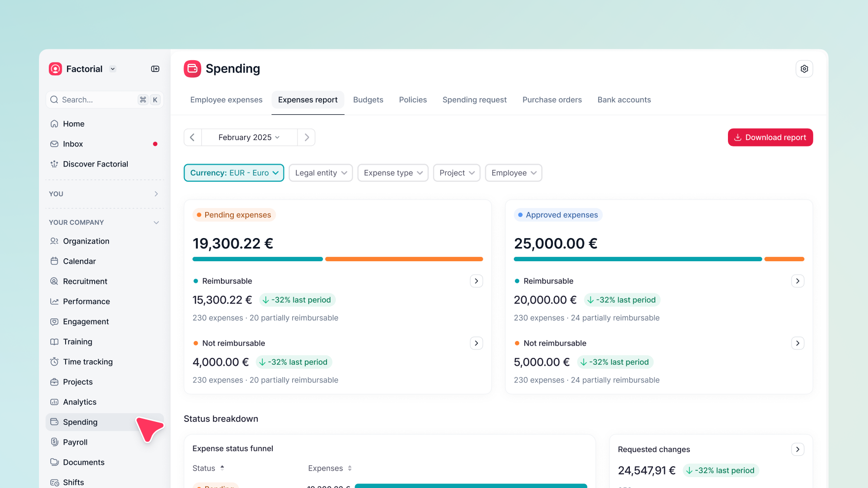Click Approved expenses badge
The image size is (868, 488).
pos(558,215)
